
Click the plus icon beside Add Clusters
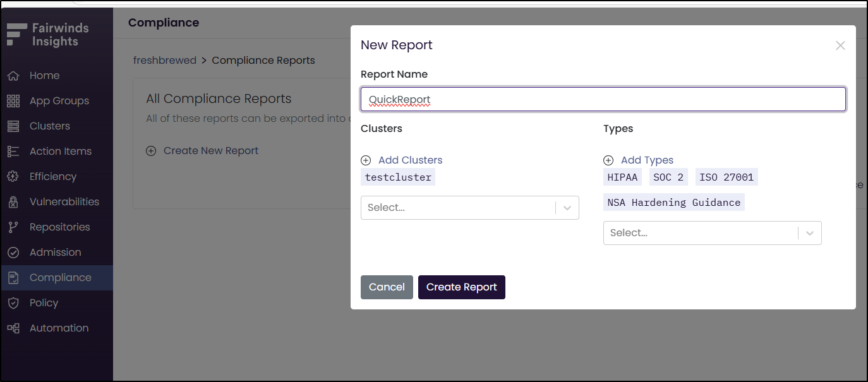tap(366, 160)
